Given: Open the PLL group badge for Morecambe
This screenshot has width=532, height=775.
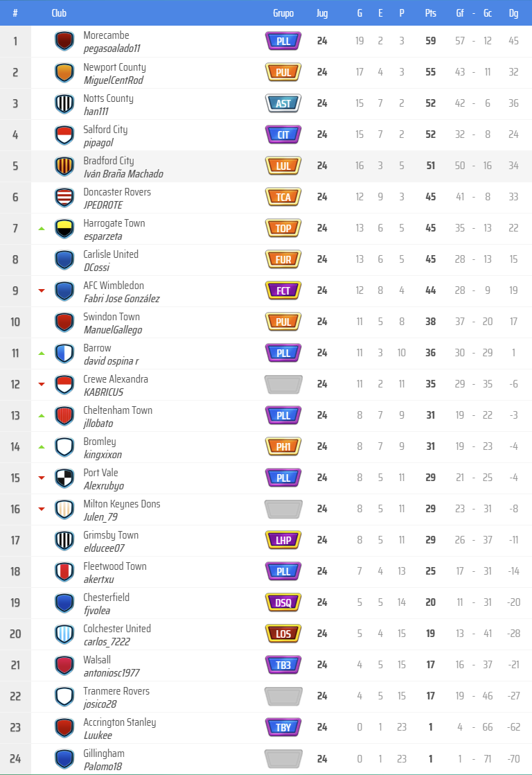Looking at the screenshot, I should pos(283,41).
